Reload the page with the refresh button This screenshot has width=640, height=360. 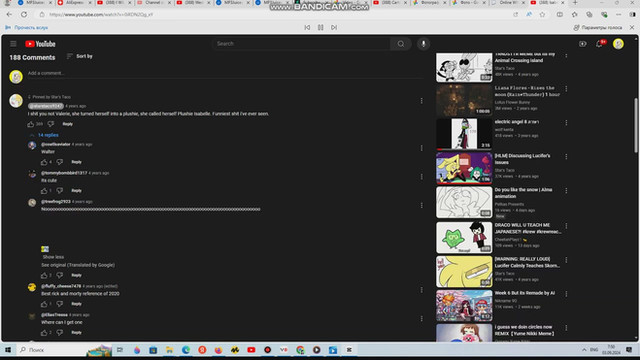(x=24, y=14)
